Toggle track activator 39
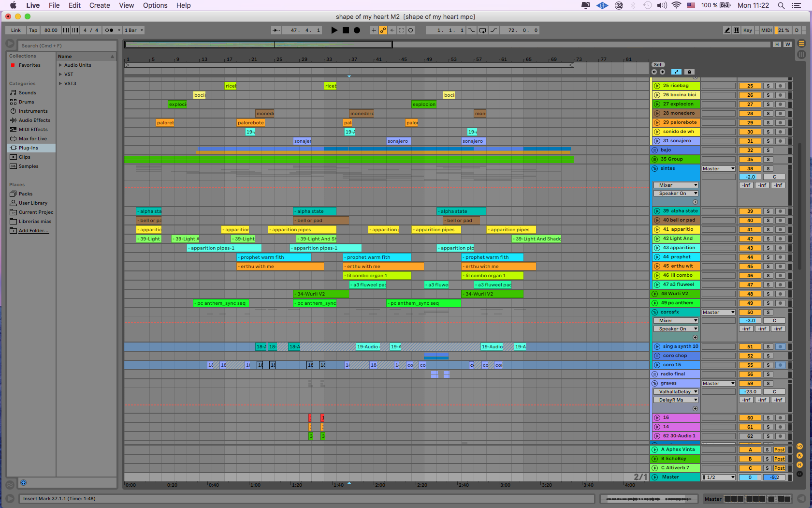The width and height of the screenshot is (812, 508). click(x=750, y=211)
